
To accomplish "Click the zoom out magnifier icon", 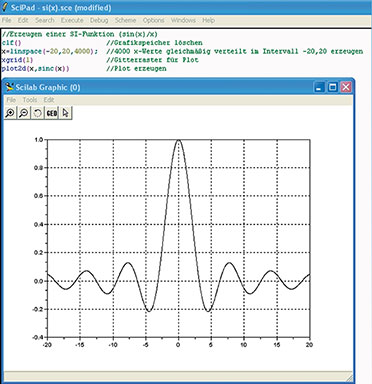I will (24, 113).
